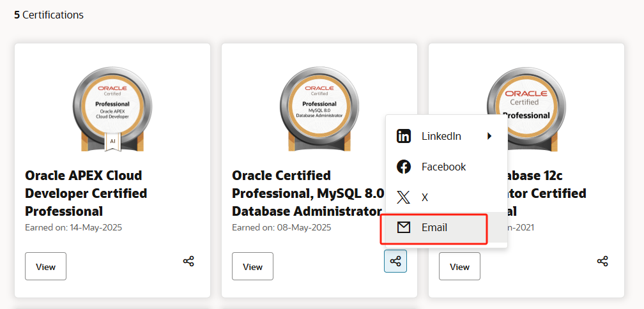Viewport: 644px width, 309px height.
Task: View the Database 12c Administrator certification
Action: click(x=459, y=266)
